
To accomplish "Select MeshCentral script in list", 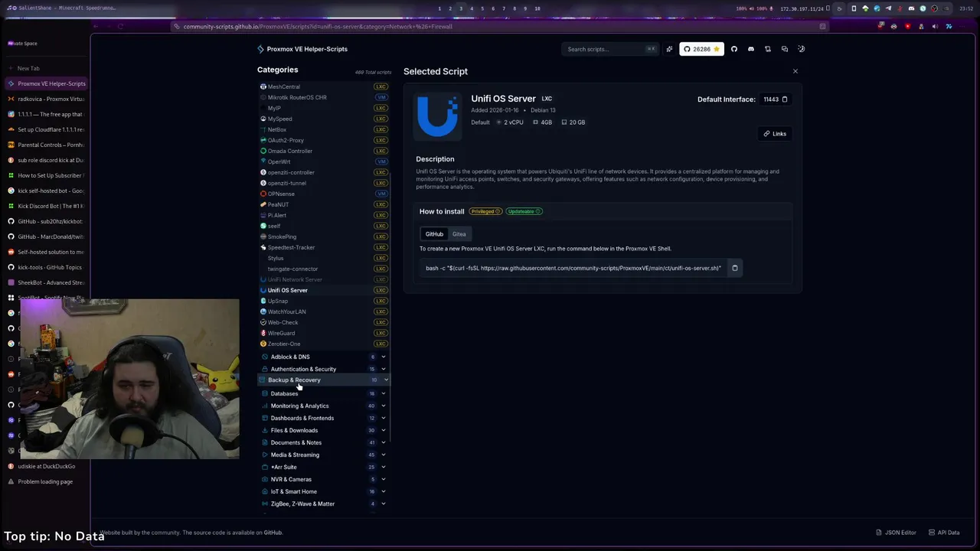I will click(325, 86).
